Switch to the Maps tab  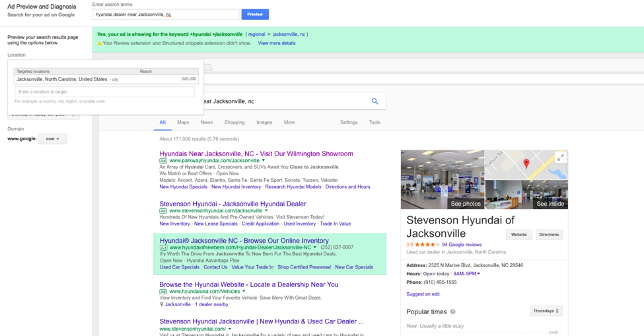183,122
